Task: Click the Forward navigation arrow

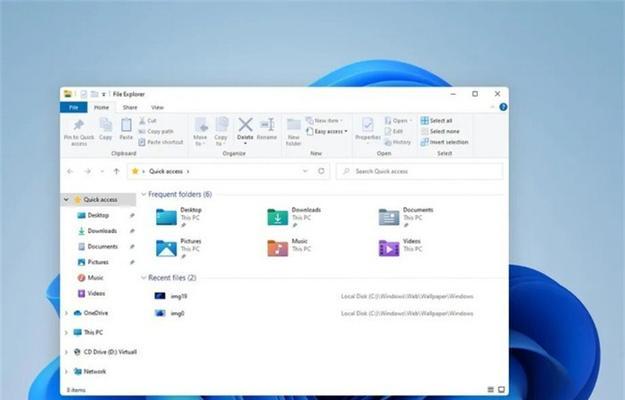Action: (87, 171)
